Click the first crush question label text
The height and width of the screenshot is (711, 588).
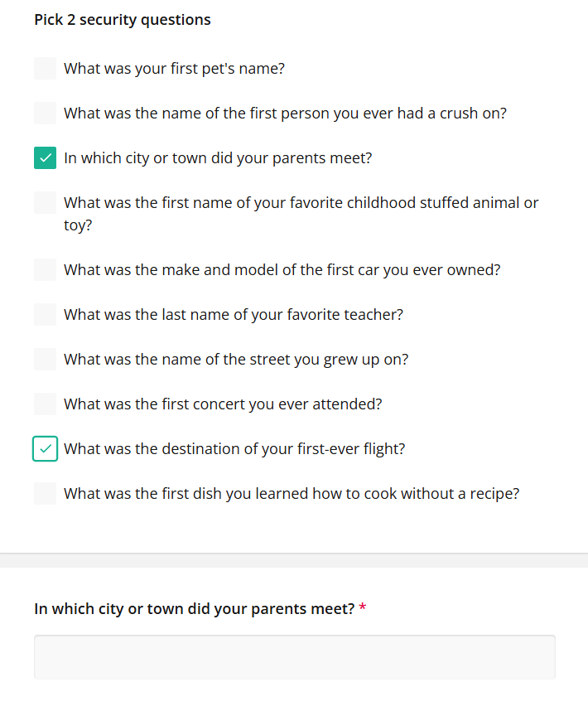click(x=285, y=114)
